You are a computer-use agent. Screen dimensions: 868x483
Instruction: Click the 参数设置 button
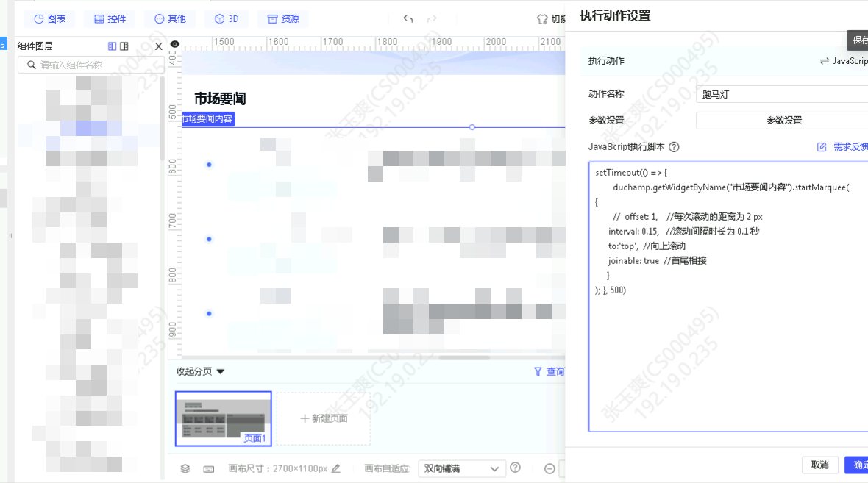tap(783, 120)
